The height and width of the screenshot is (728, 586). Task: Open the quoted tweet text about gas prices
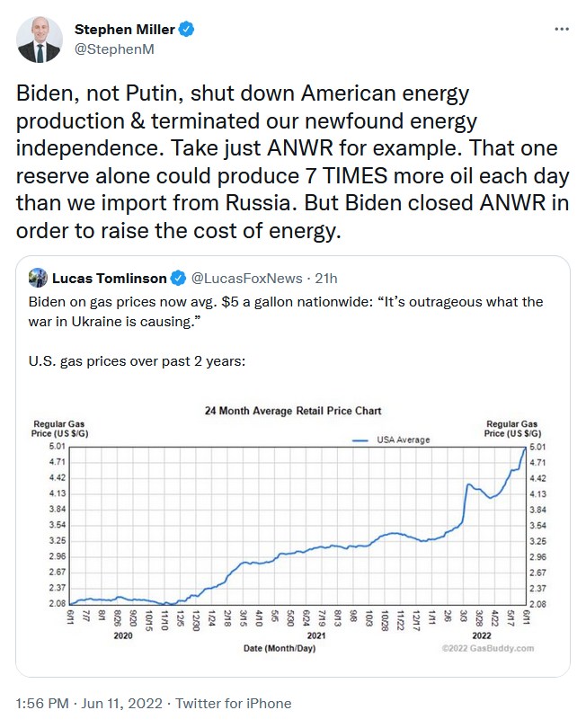[x=286, y=310]
